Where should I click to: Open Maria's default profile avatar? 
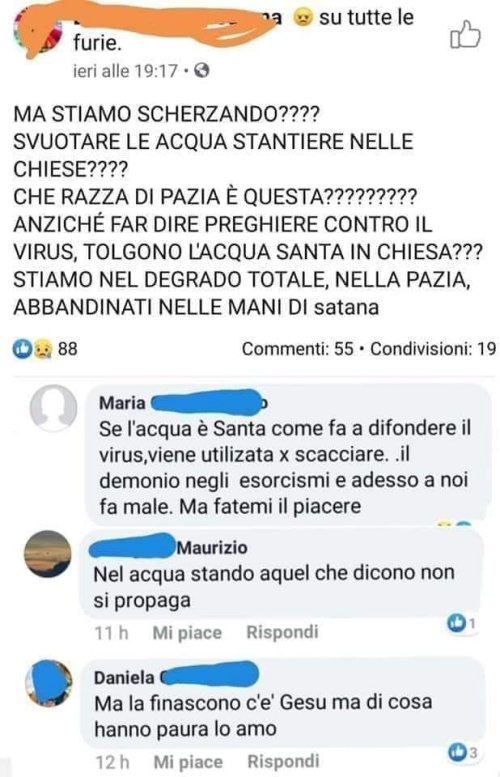[x=54, y=408]
